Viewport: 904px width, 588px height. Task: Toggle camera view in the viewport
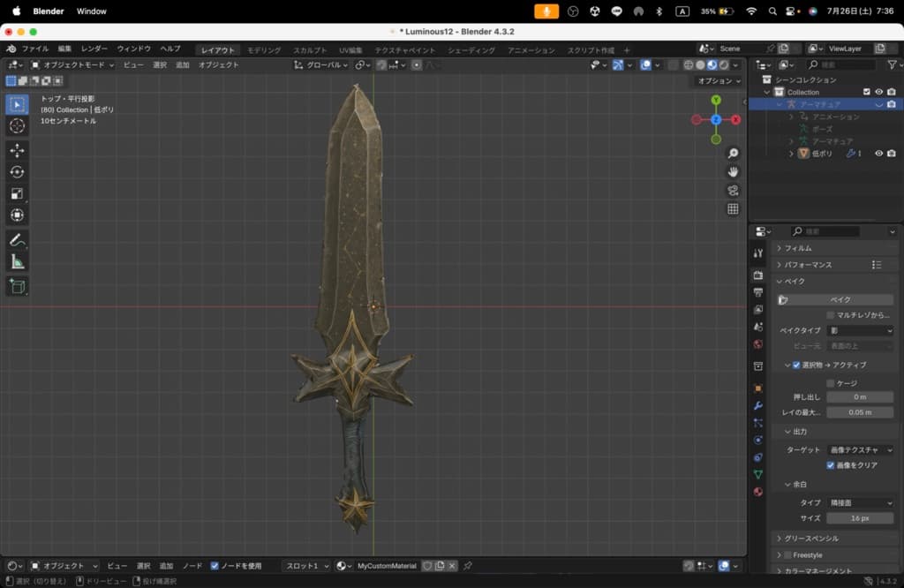coord(733,191)
